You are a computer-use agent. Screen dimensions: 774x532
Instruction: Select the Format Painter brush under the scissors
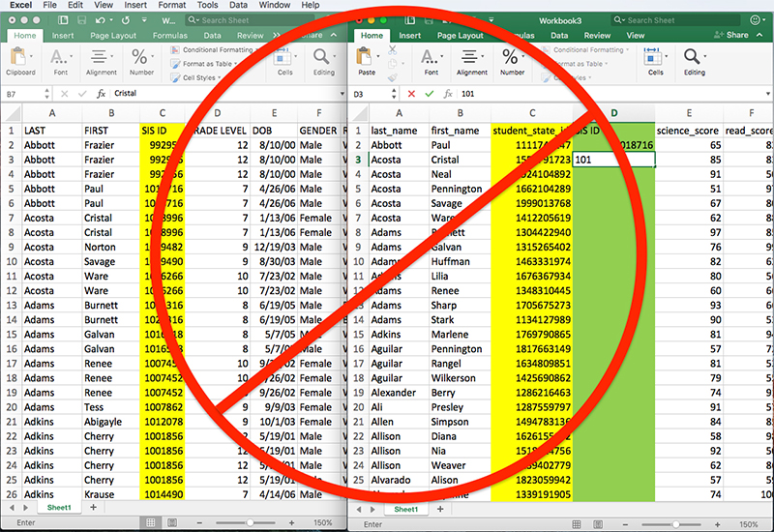[x=390, y=78]
